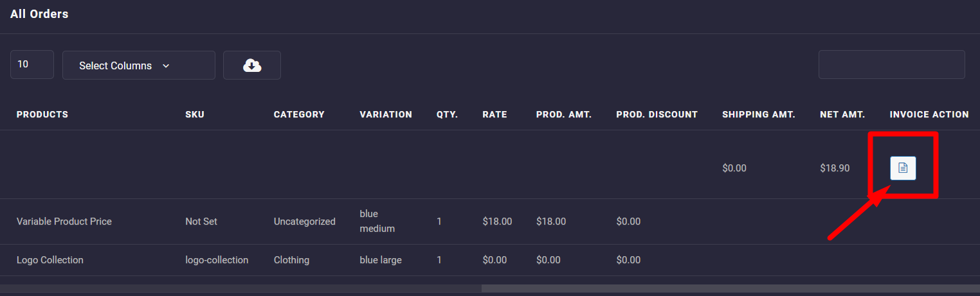The height and width of the screenshot is (296, 980).
Task: Click the QTY. column header
Action: [x=447, y=115]
